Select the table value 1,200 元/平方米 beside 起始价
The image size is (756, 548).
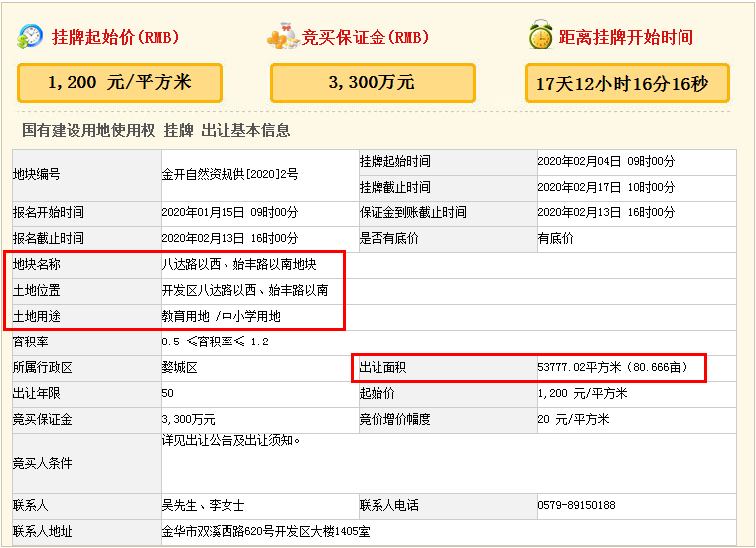582,394
